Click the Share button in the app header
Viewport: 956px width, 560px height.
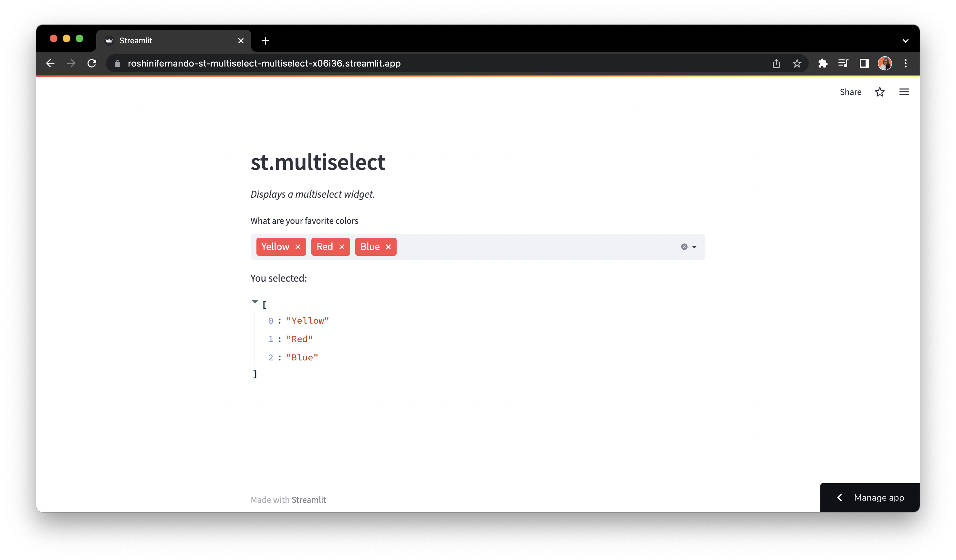(x=850, y=92)
